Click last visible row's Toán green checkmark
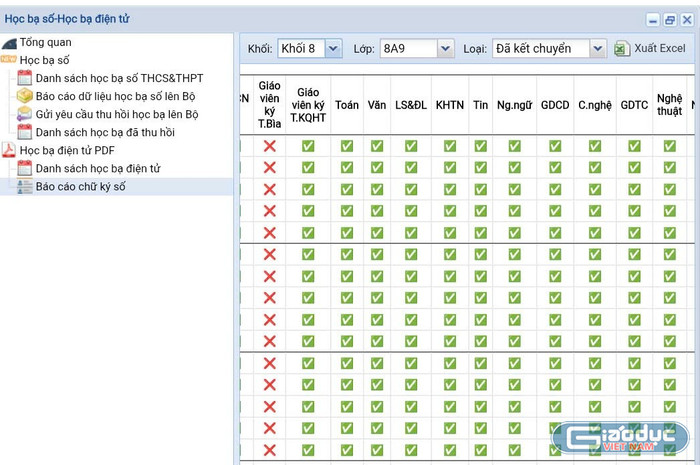Viewport: 700px width, 465px height. (347, 450)
